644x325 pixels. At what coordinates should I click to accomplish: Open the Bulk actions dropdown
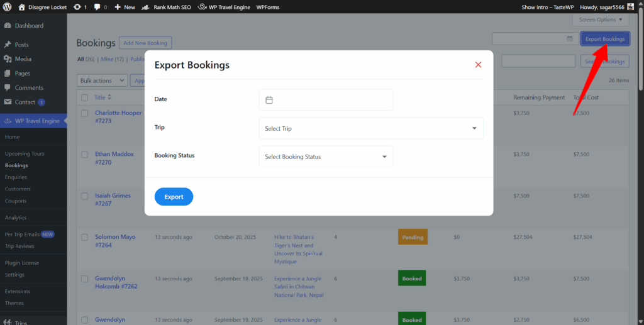(x=102, y=80)
